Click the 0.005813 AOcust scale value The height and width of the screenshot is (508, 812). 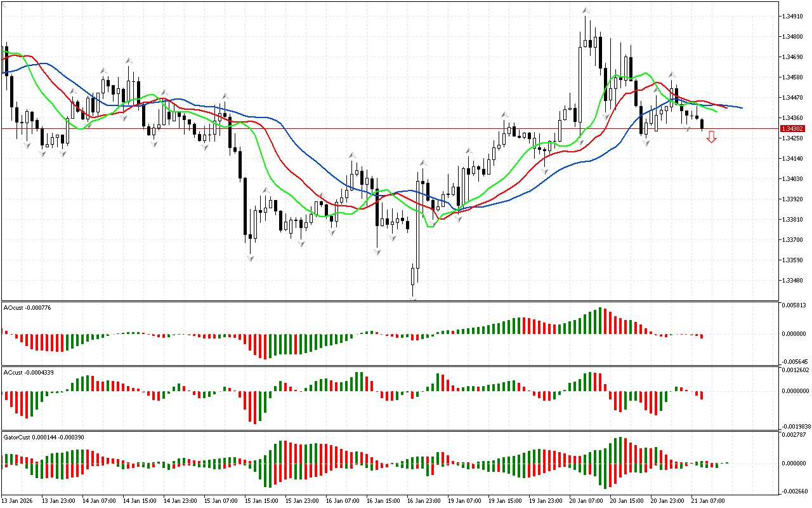click(x=796, y=305)
